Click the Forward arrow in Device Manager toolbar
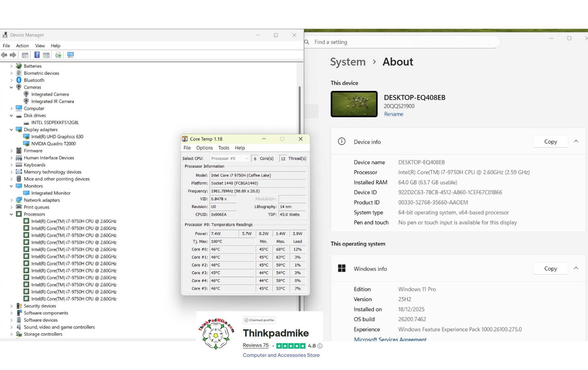588x370 pixels. pos(13,55)
